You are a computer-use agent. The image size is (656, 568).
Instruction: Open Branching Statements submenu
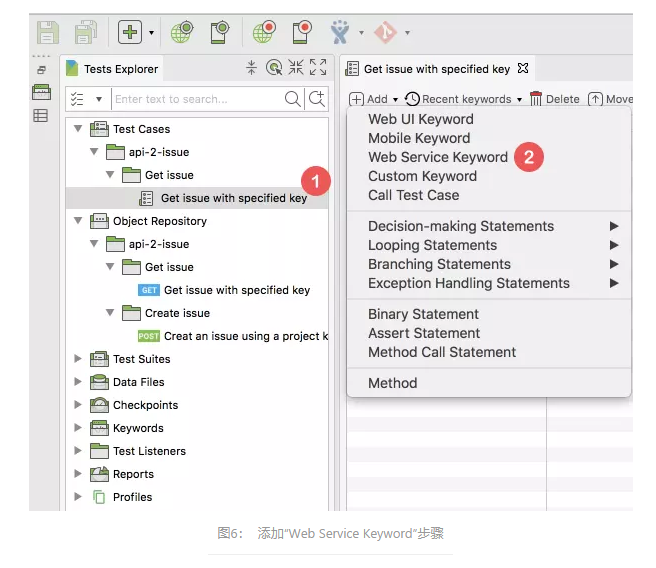(489, 264)
